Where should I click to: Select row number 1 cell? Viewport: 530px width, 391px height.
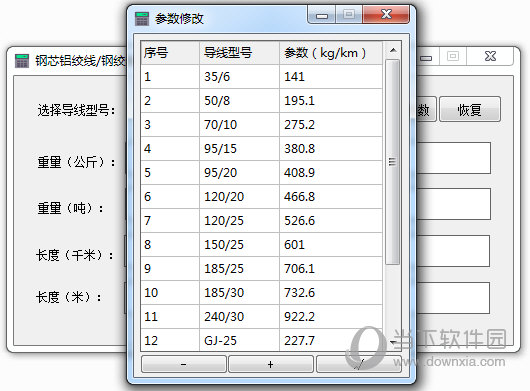coord(170,77)
